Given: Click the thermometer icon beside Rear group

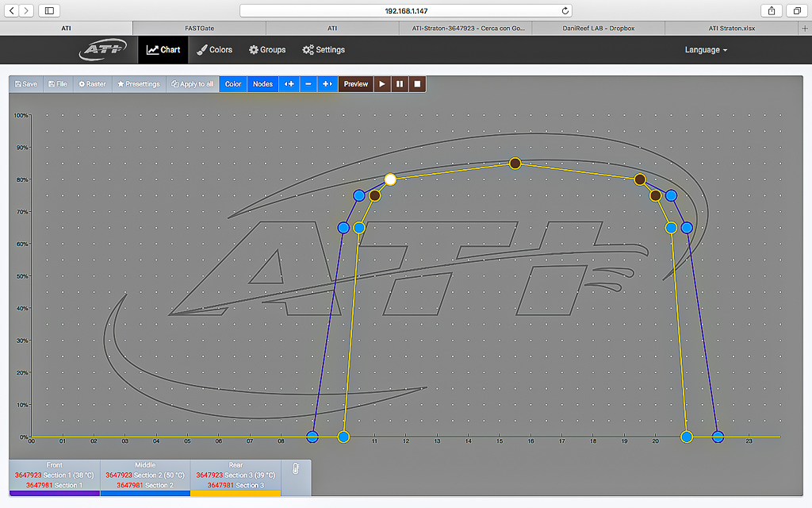Looking at the screenshot, I should [296, 469].
